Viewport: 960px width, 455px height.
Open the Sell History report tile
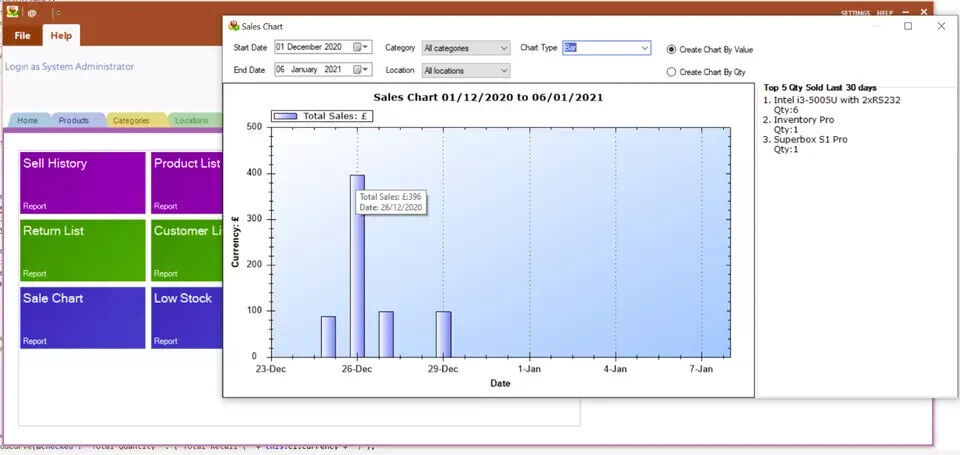83,183
